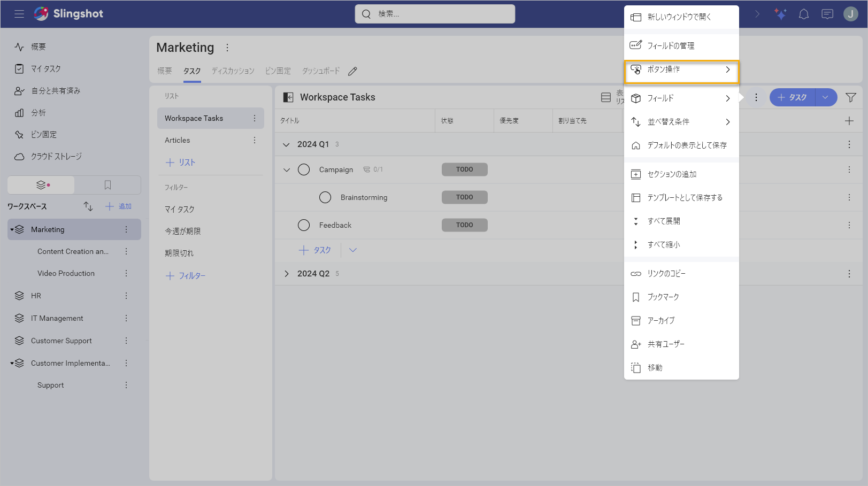This screenshot has height=486, width=868.
Task: Select 新しいウィンドウで開く menu item
Action: coord(681,17)
